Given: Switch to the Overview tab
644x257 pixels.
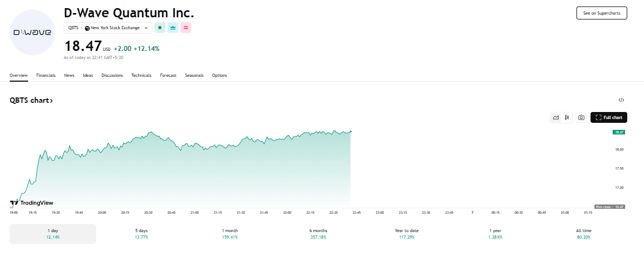Looking at the screenshot, I should pyautogui.click(x=19, y=75).
